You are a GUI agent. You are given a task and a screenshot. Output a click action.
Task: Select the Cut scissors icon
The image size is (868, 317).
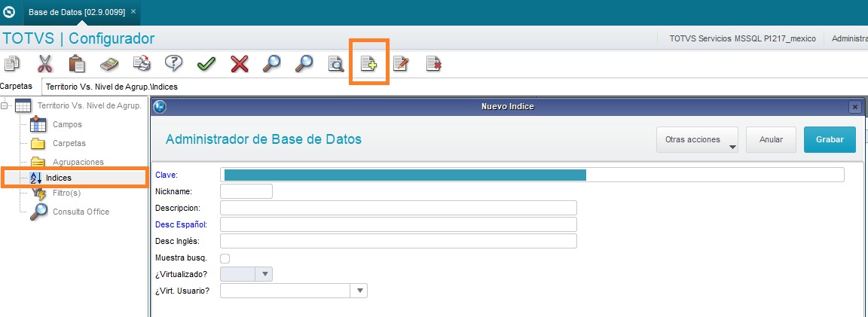(x=45, y=64)
